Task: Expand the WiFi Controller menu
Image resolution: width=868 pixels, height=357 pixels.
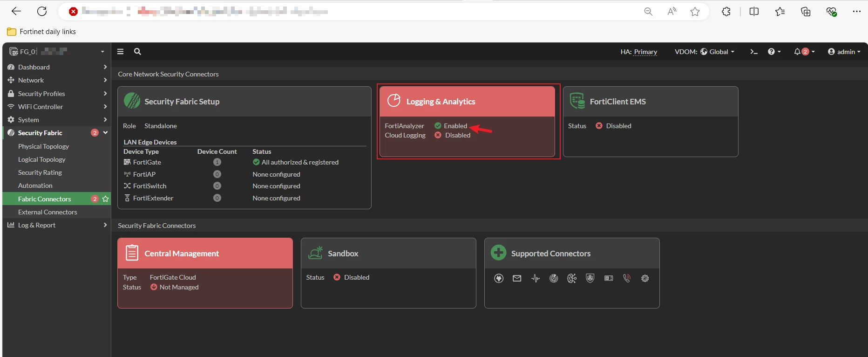Action: click(x=57, y=107)
